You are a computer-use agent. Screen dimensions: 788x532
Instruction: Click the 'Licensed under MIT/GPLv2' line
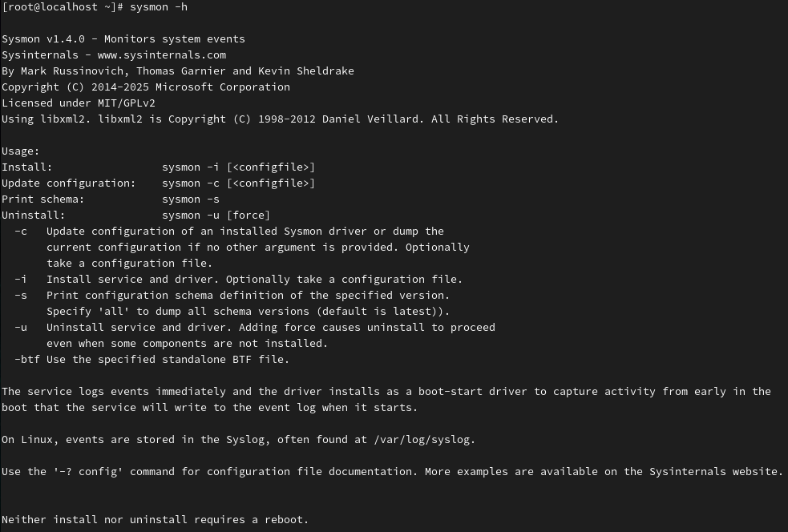pos(79,103)
